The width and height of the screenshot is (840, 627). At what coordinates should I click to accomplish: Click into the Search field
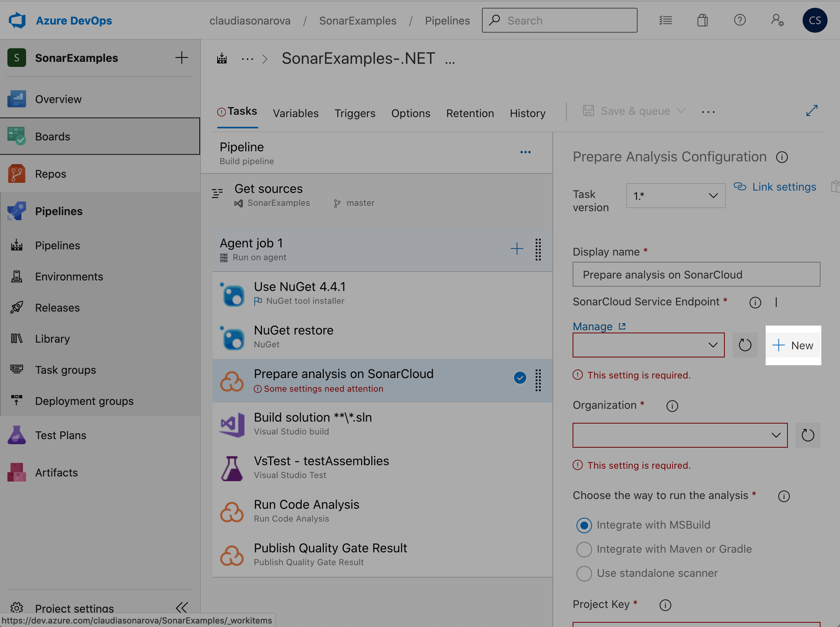point(559,20)
